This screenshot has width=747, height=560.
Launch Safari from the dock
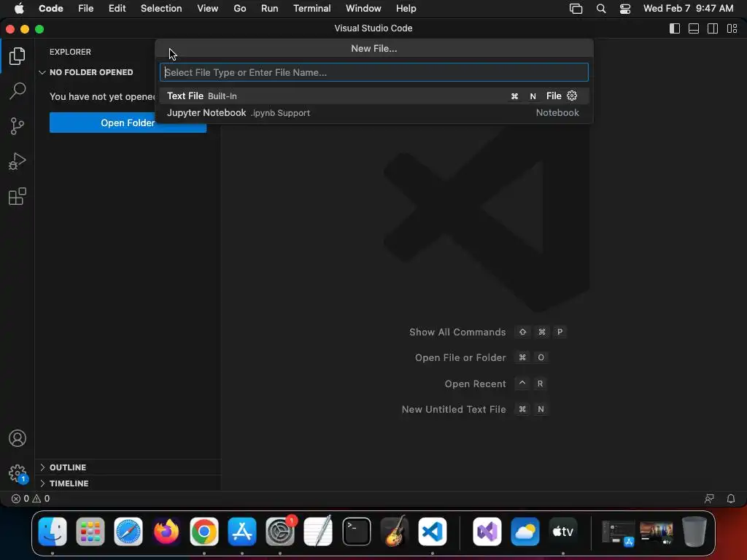point(128,532)
